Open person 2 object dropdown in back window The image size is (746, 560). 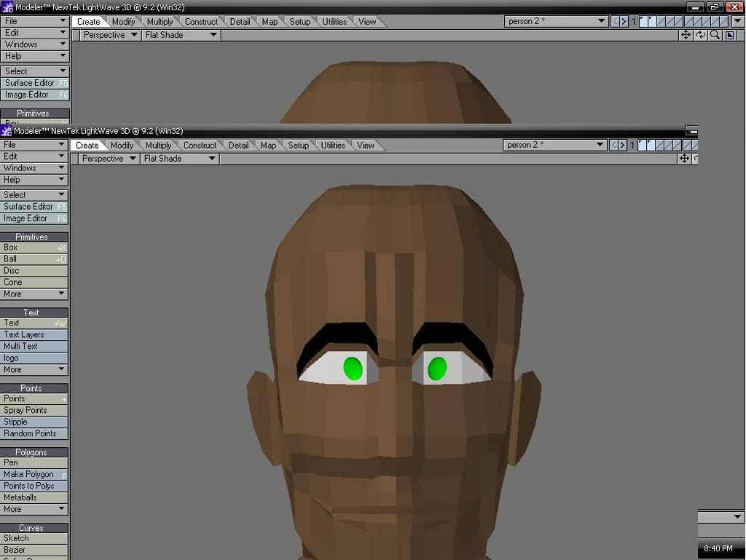pyautogui.click(x=556, y=21)
